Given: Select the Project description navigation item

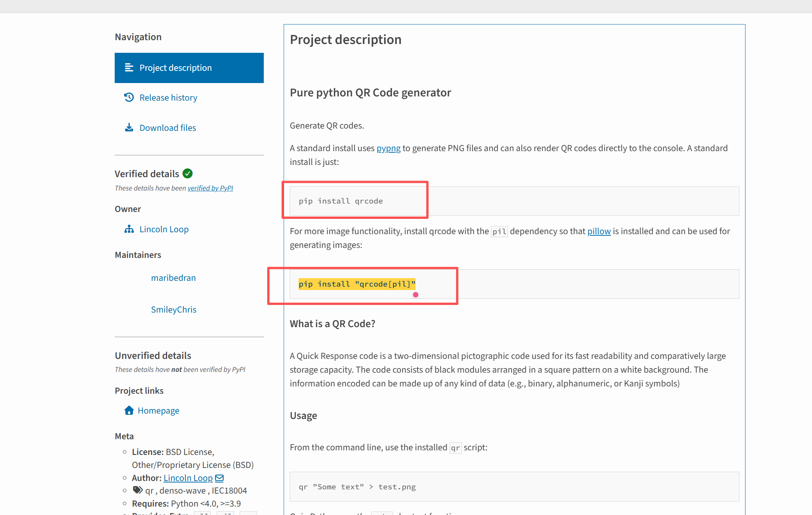Looking at the screenshot, I should tap(189, 68).
